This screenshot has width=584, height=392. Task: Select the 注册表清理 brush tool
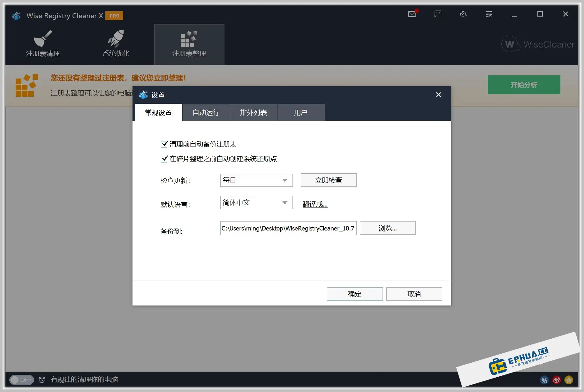[42, 43]
